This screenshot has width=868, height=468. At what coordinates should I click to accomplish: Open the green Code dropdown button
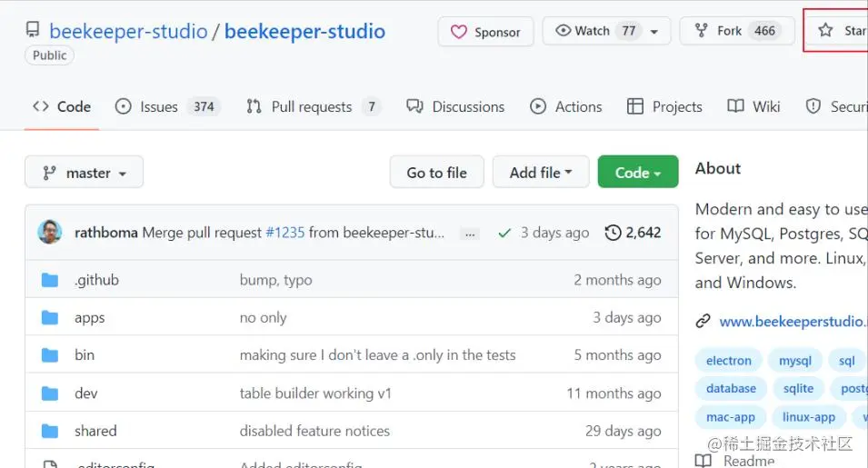pos(638,173)
